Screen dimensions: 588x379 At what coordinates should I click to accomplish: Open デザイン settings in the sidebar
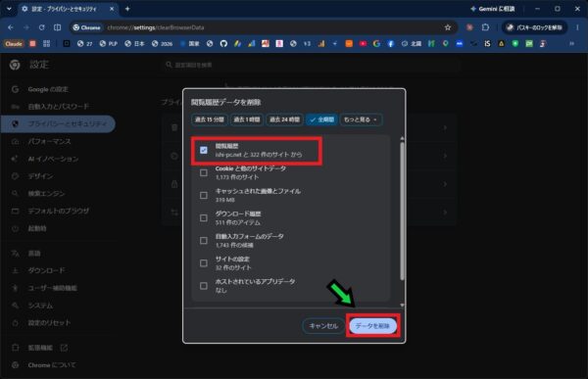tap(40, 176)
